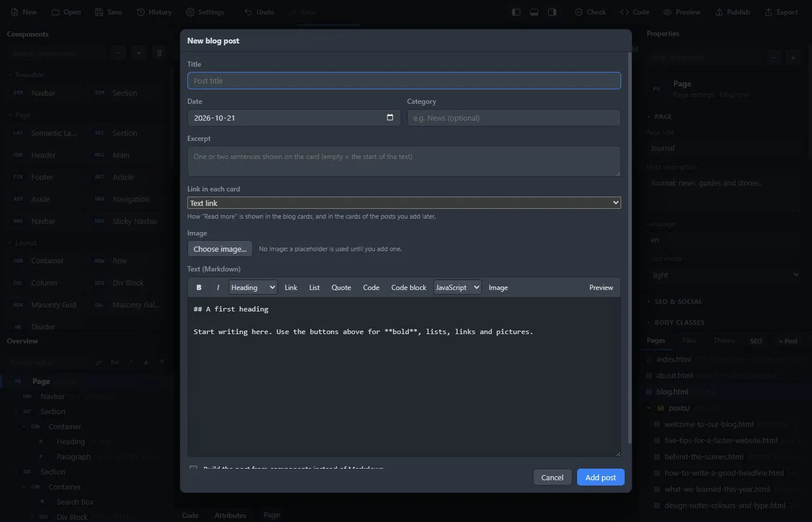The width and height of the screenshot is (812, 522).
Task: Open the calendar picker in Date field
Action: pyautogui.click(x=390, y=117)
